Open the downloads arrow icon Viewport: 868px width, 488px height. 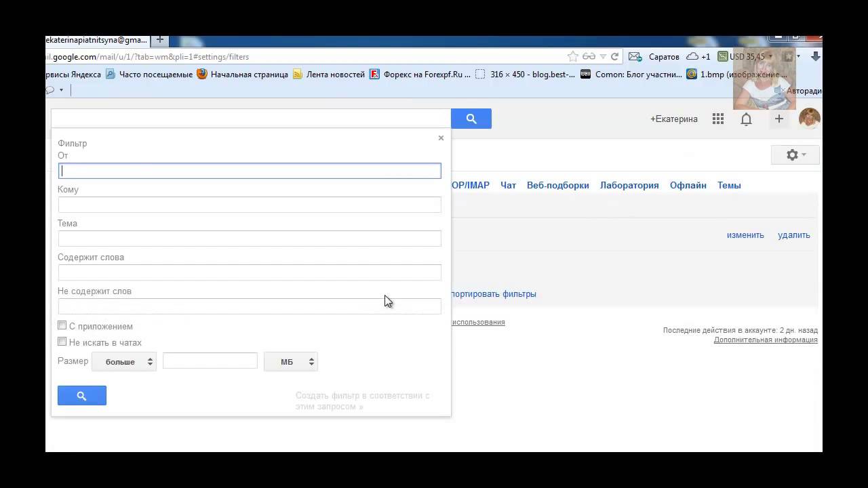coord(816,57)
